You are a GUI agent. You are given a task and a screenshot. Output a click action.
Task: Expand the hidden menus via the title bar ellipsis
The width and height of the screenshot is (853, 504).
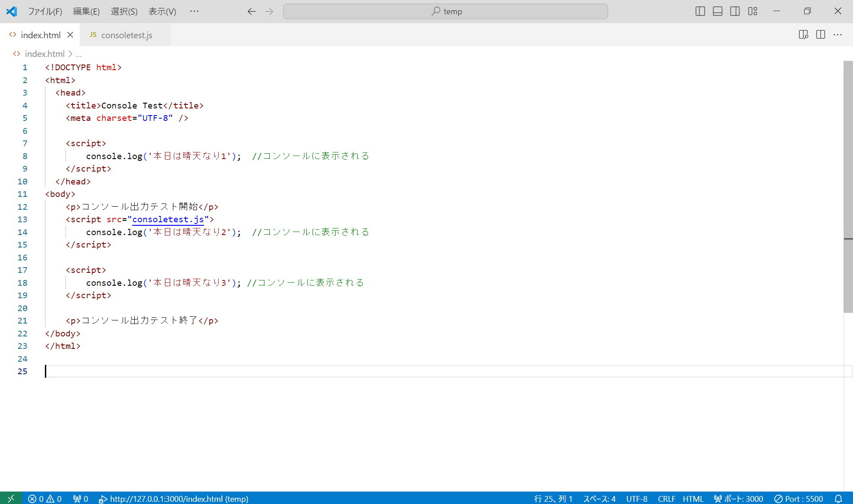pyautogui.click(x=194, y=11)
